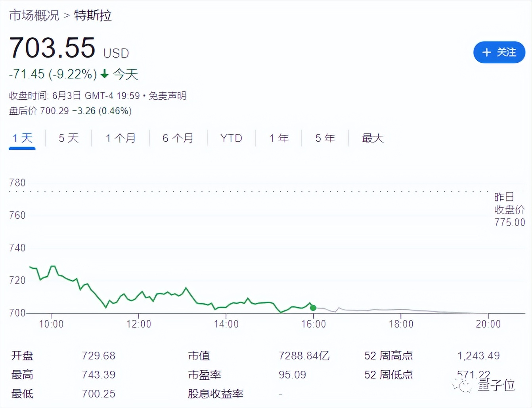Click the green closing-price dot on chart

click(313, 308)
